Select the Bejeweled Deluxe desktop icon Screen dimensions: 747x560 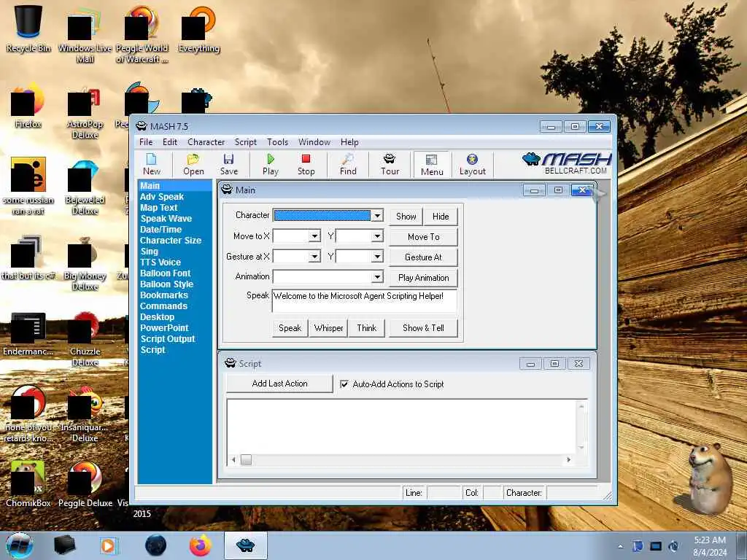pyautogui.click(x=85, y=187)
